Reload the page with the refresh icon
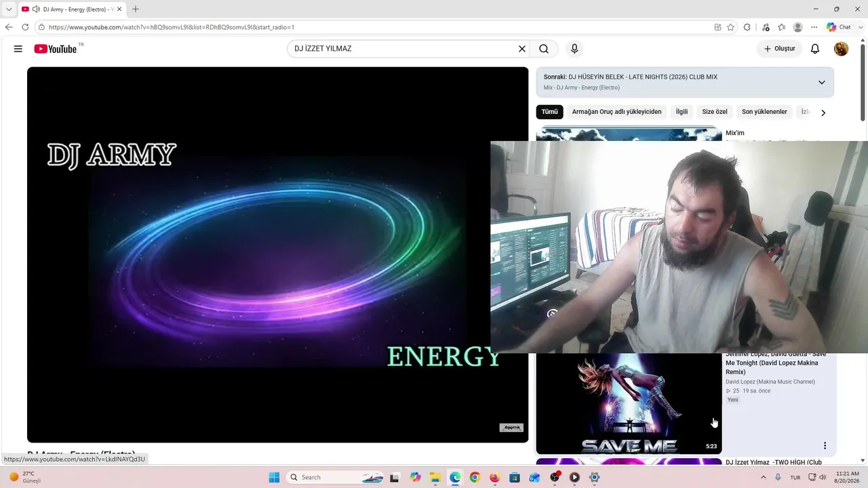The image size is (868, 488). tap(25, 27)
